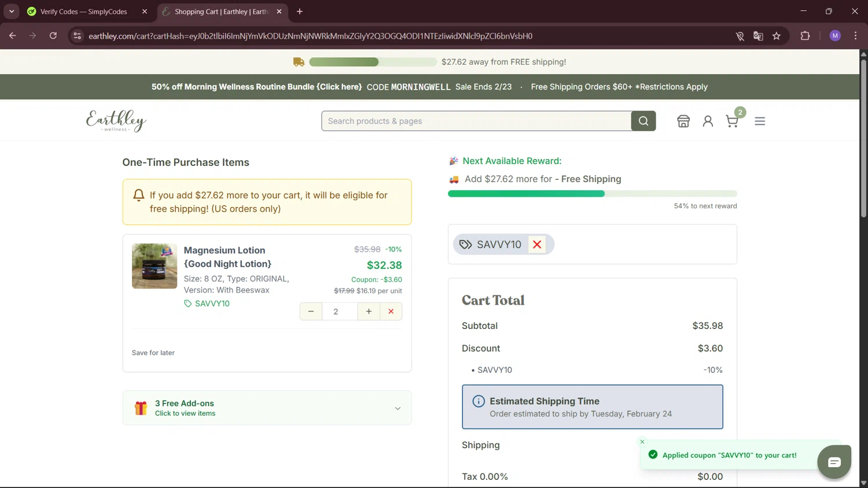Viewport: 868px width, 488px height.
Task: Open the browser extensions menu
Action: [x=805, y=36]
